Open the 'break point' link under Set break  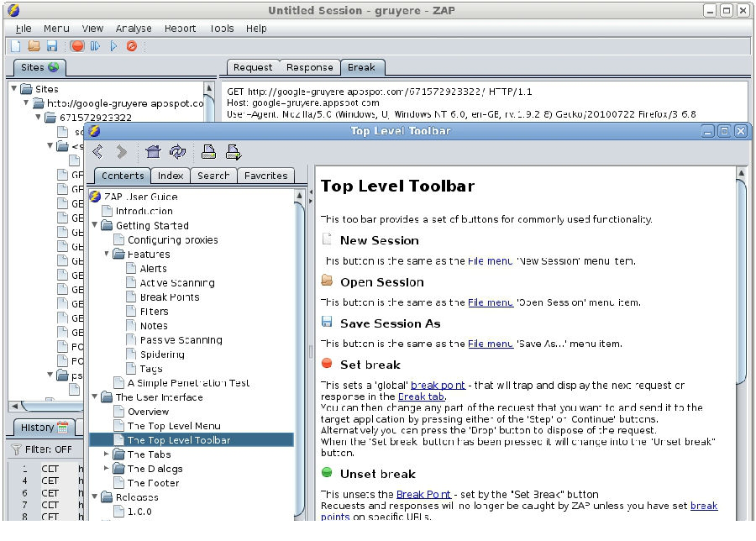pos(438,386)
